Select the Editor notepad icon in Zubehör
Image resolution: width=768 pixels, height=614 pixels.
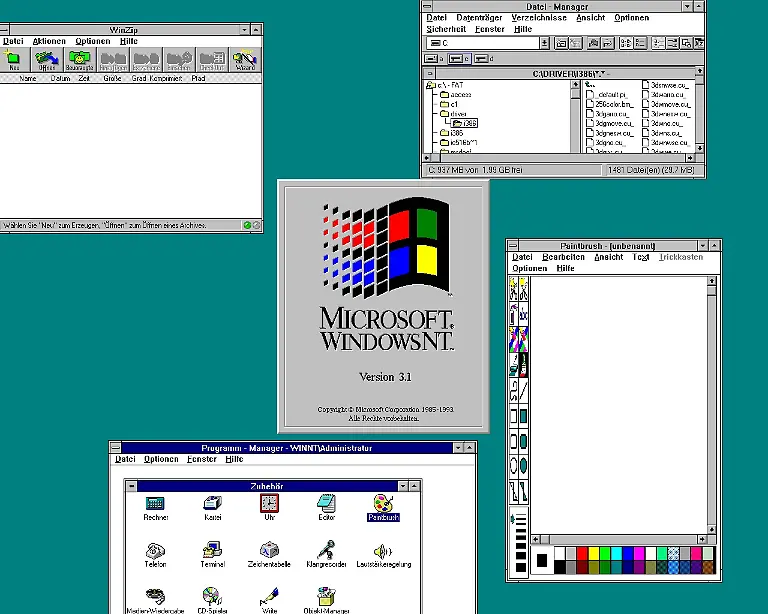click(x=326, y=508)
